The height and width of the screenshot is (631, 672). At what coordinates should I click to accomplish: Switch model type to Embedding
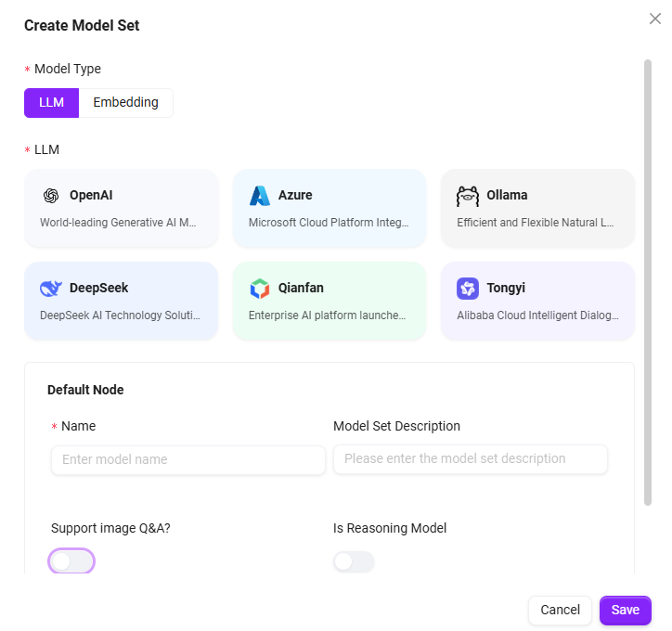pos(125,103)
